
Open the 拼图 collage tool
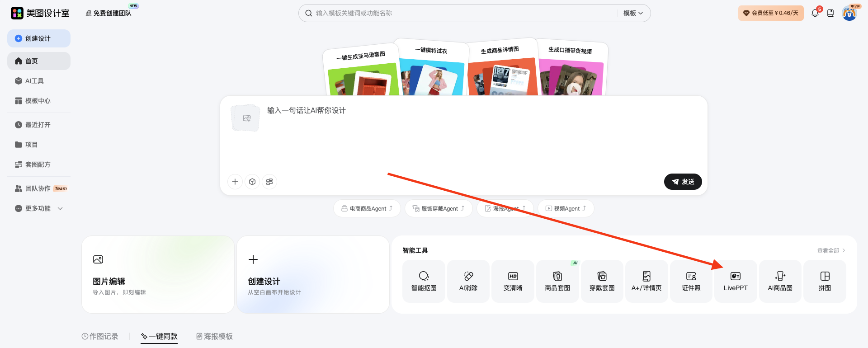pos(825,281)
